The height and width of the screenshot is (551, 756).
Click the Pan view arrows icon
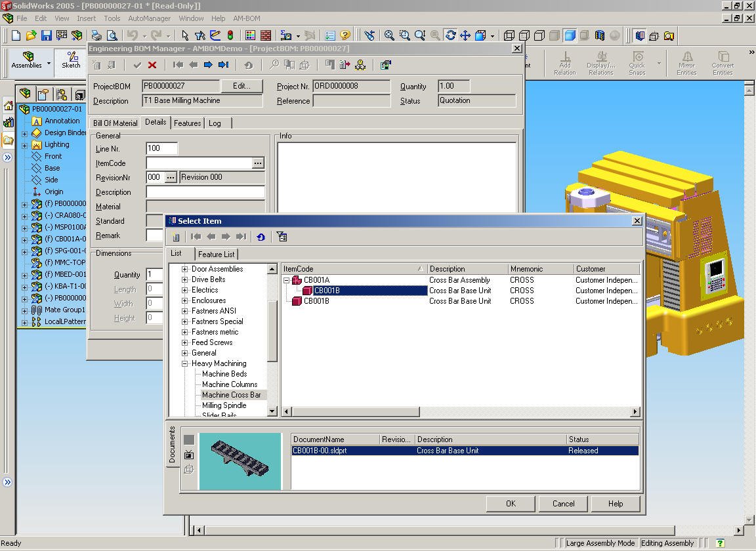click(x=465, y=35)
